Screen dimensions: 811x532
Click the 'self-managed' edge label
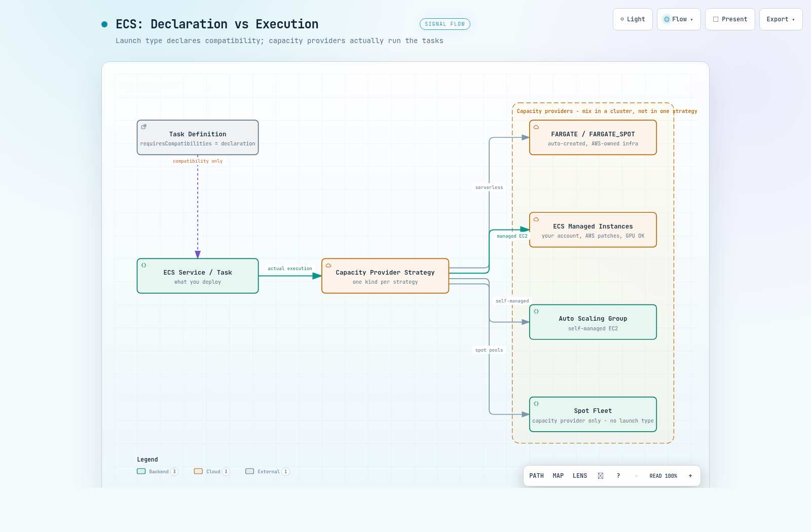point(512,301)
